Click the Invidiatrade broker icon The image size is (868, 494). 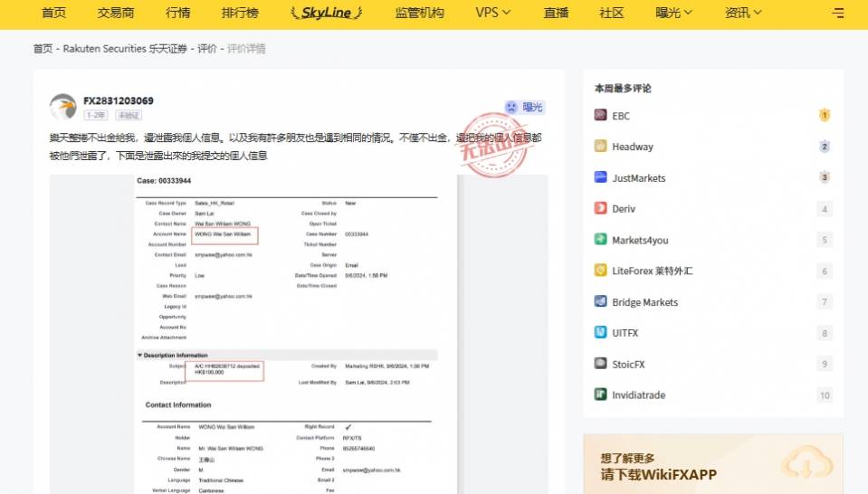coord(601,394)
